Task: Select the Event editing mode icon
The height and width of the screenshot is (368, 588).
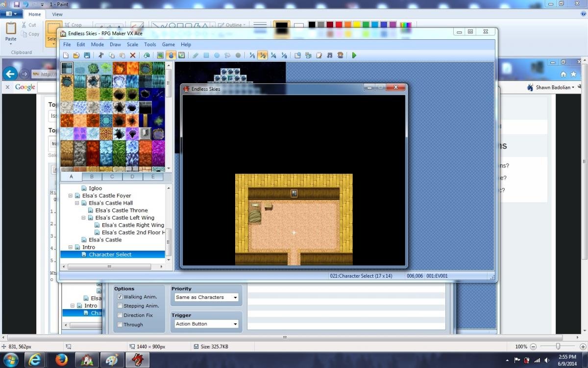Action: pos(171,55)
